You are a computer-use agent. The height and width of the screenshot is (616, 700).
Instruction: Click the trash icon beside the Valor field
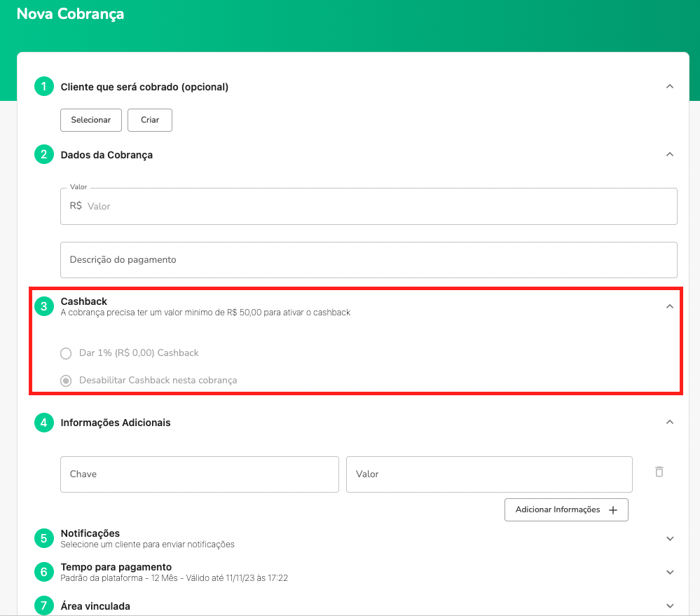(x=659, y=472)
